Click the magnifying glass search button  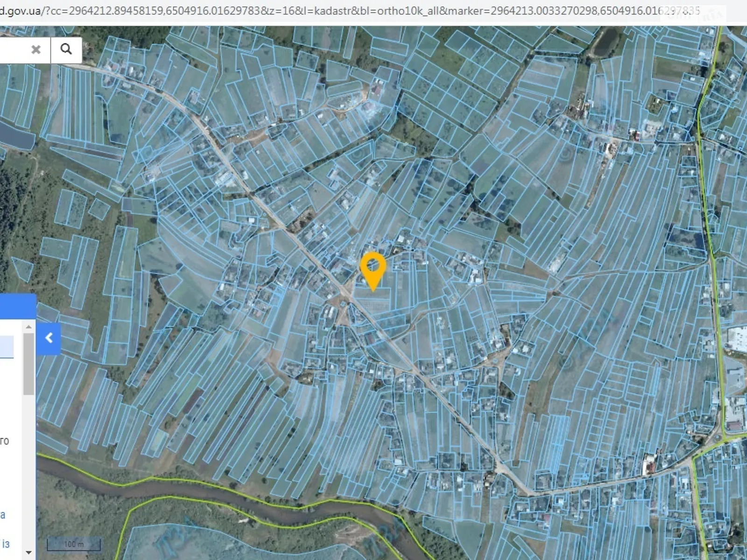click(66, 49)
